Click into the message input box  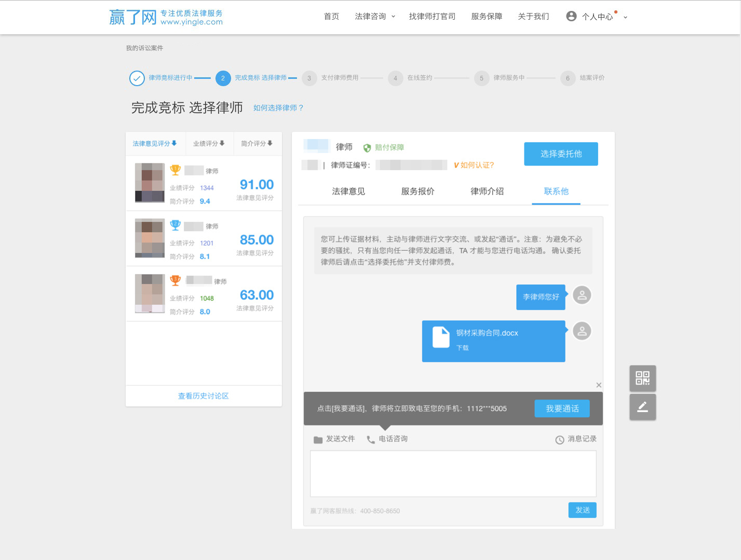point(453,474)
